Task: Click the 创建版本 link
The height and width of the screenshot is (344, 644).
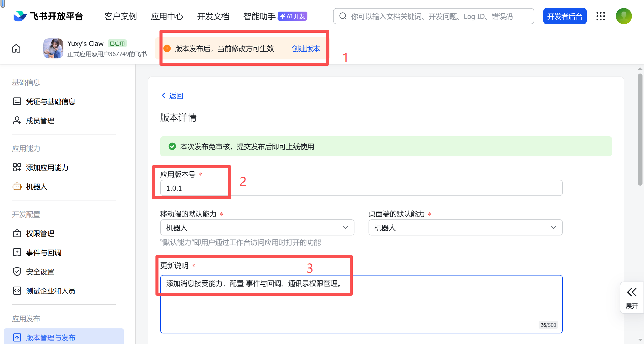Action: pyautogui.click(x=306, y=49)
